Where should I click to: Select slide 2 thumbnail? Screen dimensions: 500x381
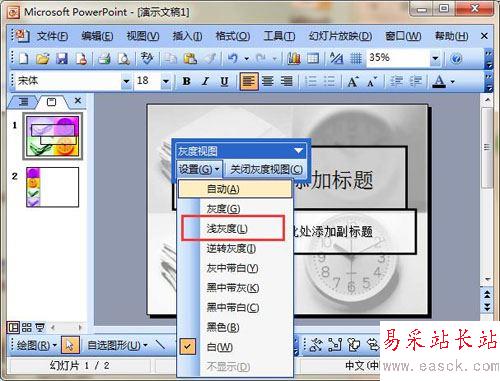tap(53, 187)
